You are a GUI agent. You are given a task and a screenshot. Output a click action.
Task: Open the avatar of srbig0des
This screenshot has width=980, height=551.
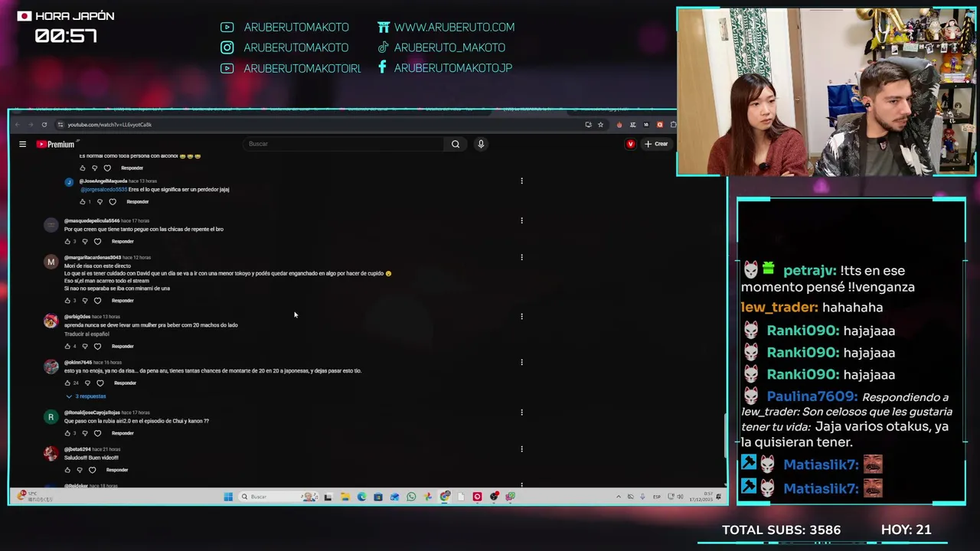coord(51,321)
